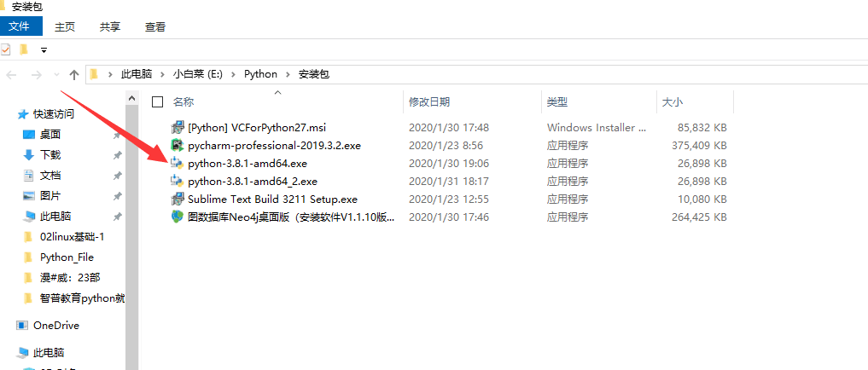
Task: Click the python-3.8.1-amd64.exe file icon
Action: [178, 163]
